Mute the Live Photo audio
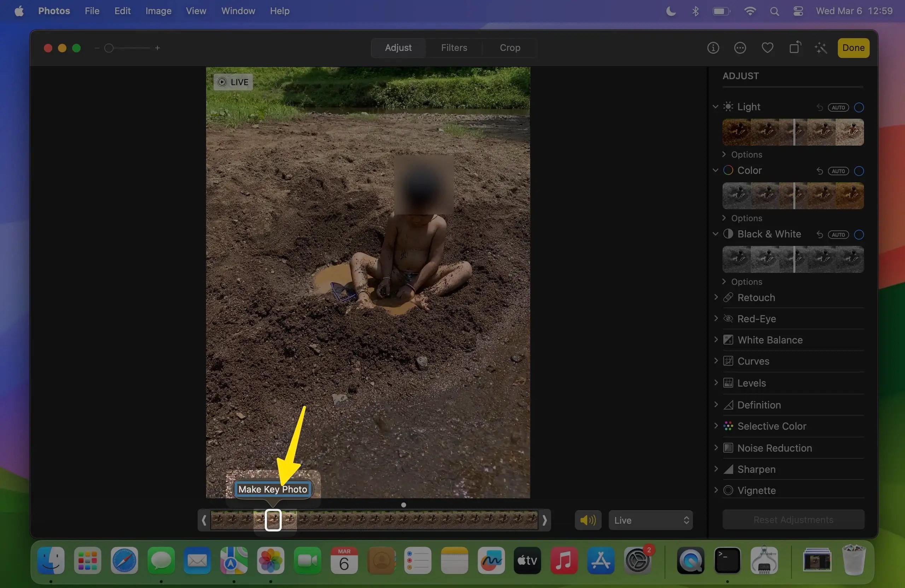 (588, 519)
